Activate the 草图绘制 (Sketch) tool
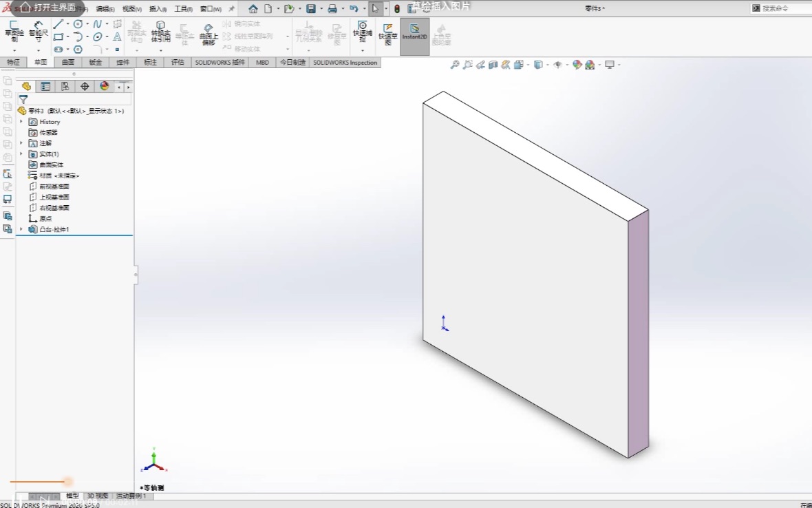The image size is (812, 508). [x=15, y=32]
